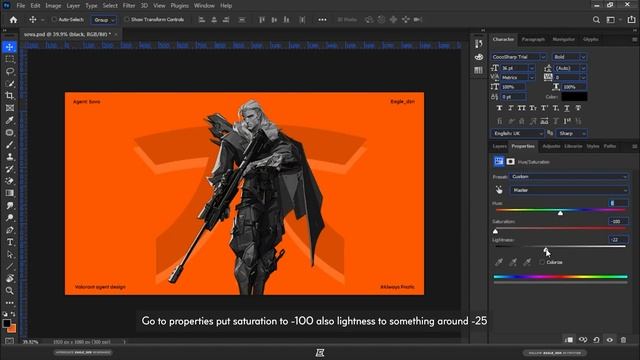Switch to the Layers tab
This screenshot has width=640, height=360.
pyautogui.click(x=499, y=146)
